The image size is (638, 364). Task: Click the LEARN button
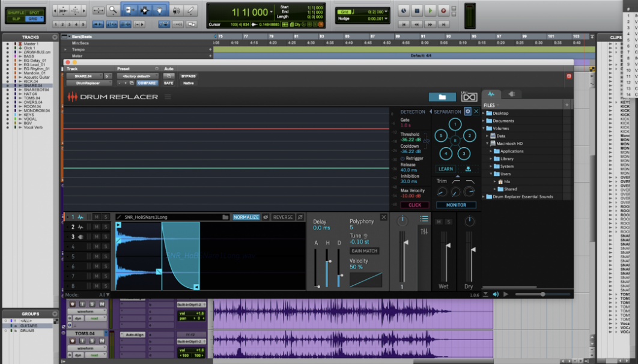point(446,169)
